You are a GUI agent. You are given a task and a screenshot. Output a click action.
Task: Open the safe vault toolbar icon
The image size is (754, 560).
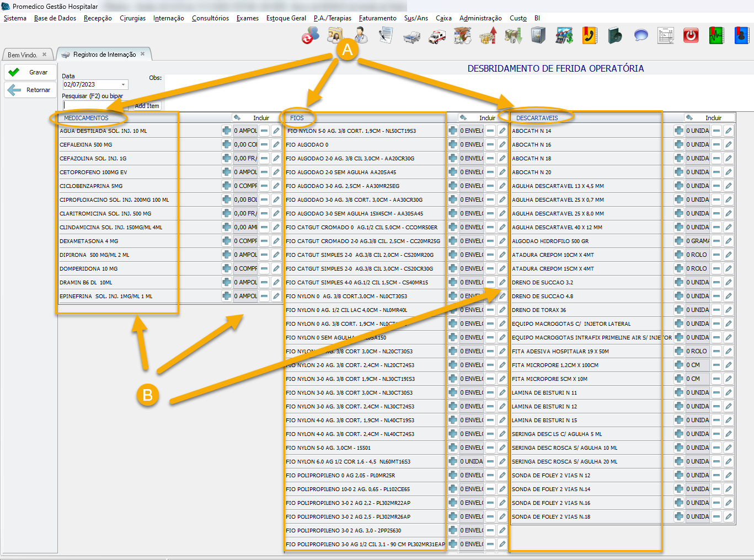pos(538,36)
